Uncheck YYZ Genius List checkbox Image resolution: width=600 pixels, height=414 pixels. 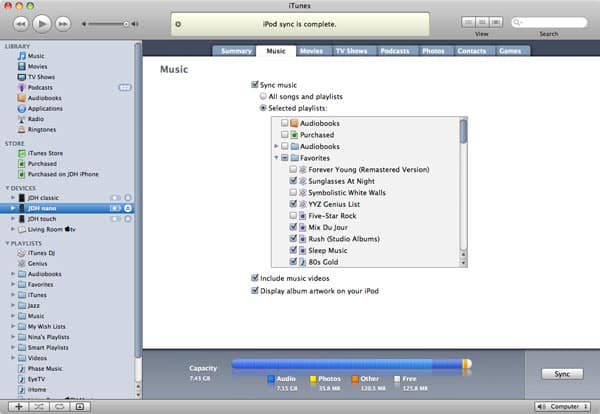tap(293, 204)
